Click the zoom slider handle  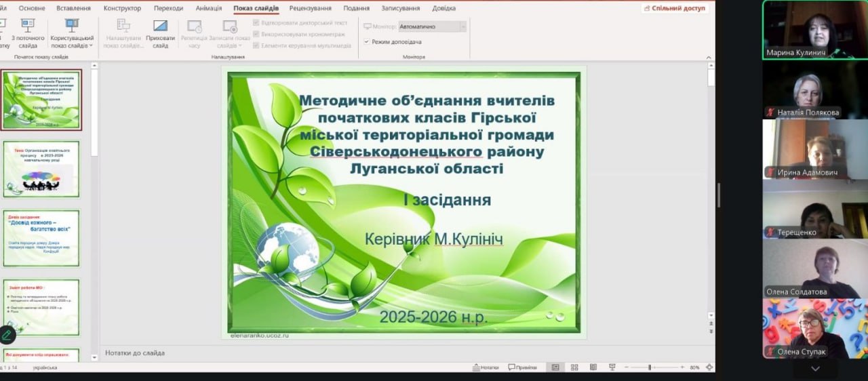tap(650, 367)
